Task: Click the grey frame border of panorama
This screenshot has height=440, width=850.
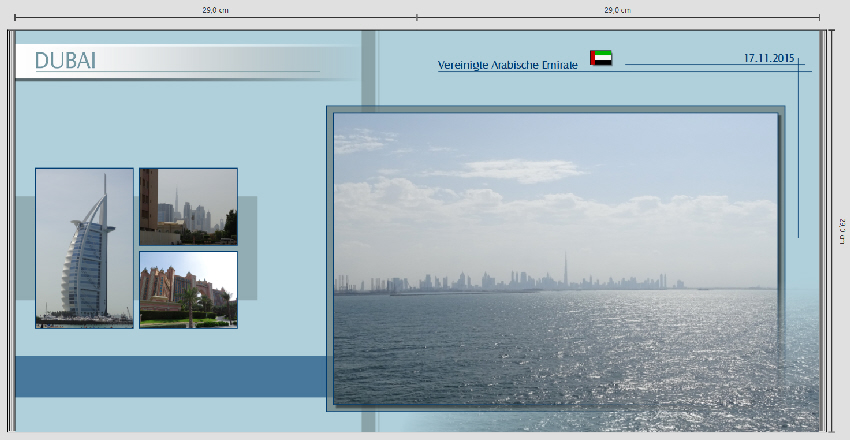Action: [x=330, y=258]
